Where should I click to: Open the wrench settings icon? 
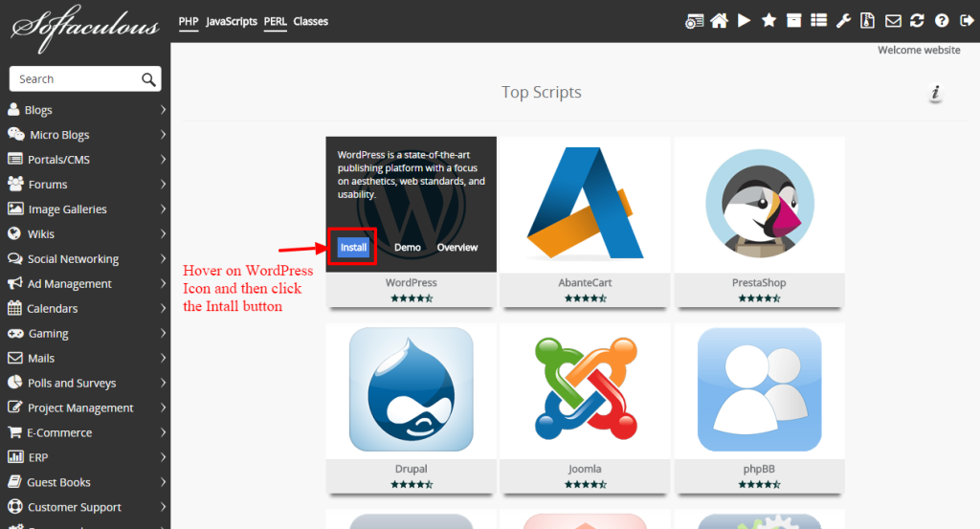844,21
